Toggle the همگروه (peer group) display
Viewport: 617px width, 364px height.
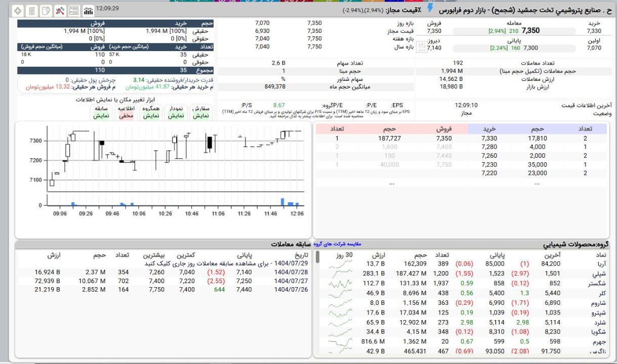click(x=150, y=112)
